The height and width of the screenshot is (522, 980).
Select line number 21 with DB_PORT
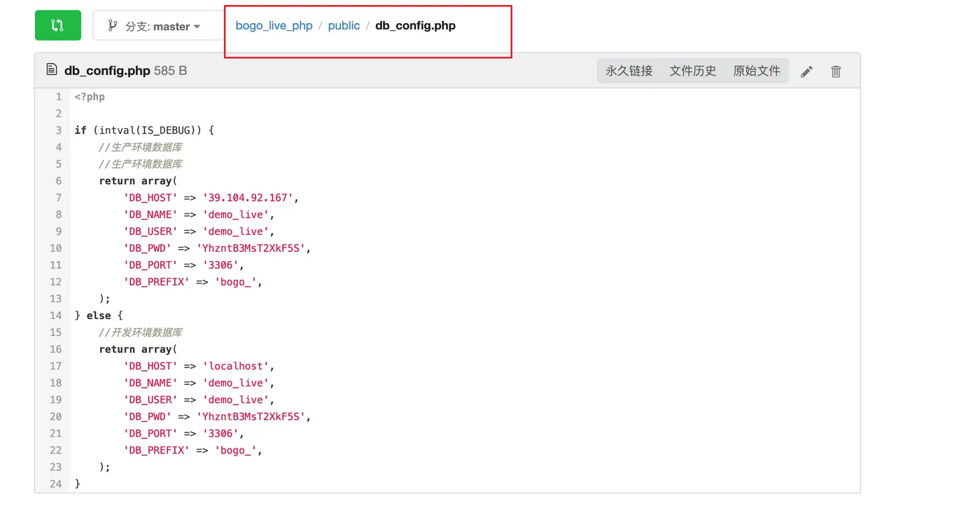point(56,433)
